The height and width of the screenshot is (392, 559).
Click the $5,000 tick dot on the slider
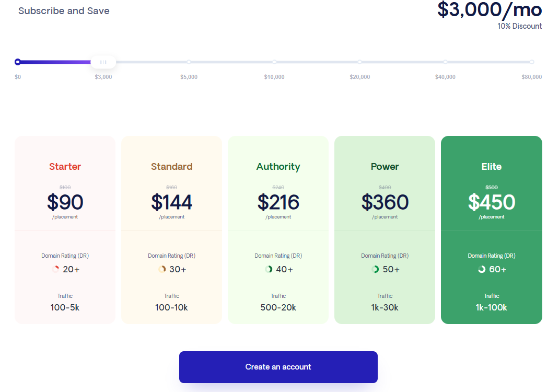[x=189, y=62]
